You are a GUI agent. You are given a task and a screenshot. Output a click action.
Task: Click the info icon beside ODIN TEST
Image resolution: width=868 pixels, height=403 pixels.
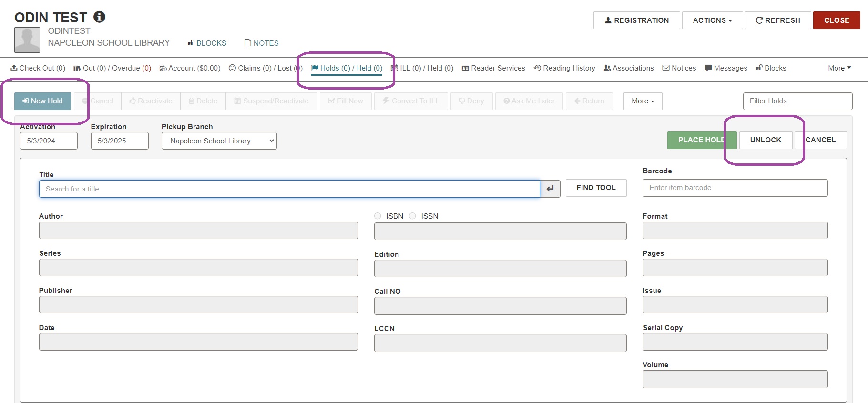click(99, 17)
